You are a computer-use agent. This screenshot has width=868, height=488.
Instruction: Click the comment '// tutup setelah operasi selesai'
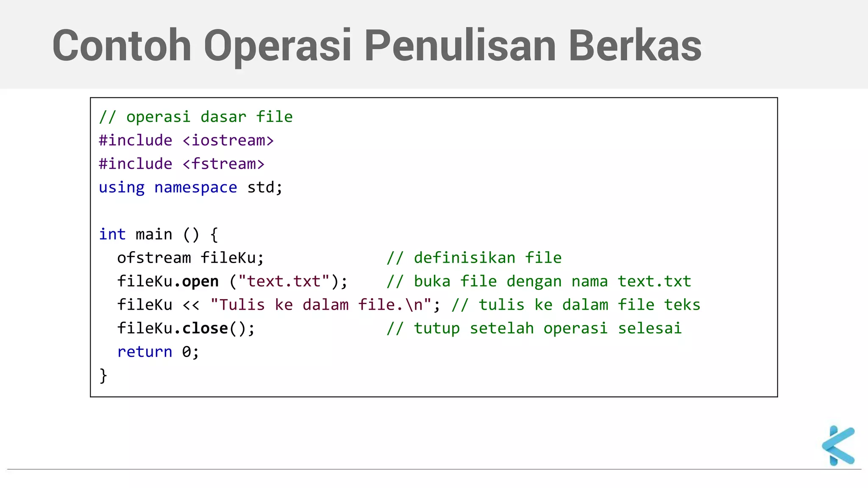534,328
